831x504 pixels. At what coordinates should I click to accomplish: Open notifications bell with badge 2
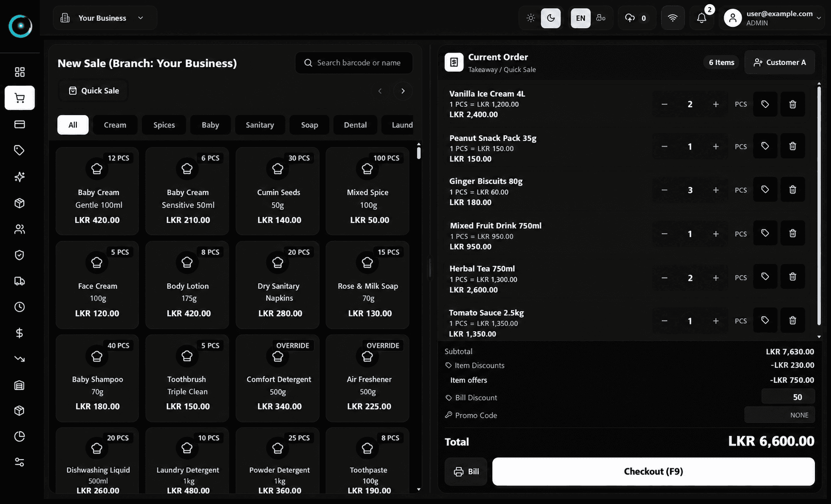701,18
